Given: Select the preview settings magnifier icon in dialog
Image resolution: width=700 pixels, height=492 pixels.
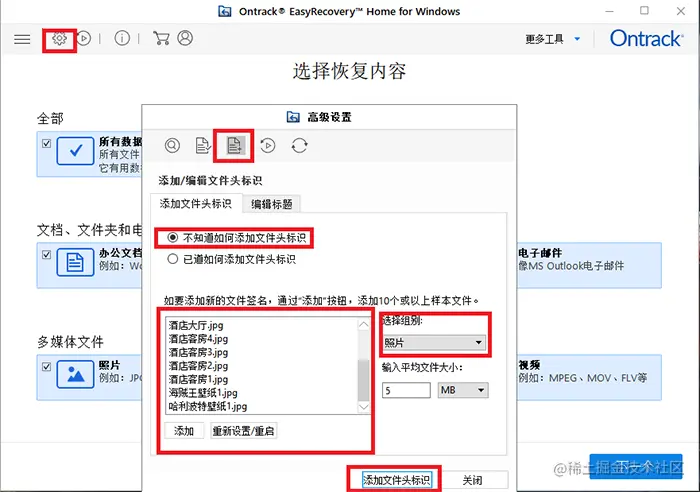Looking at the screenshot, I should coord(172,146).
